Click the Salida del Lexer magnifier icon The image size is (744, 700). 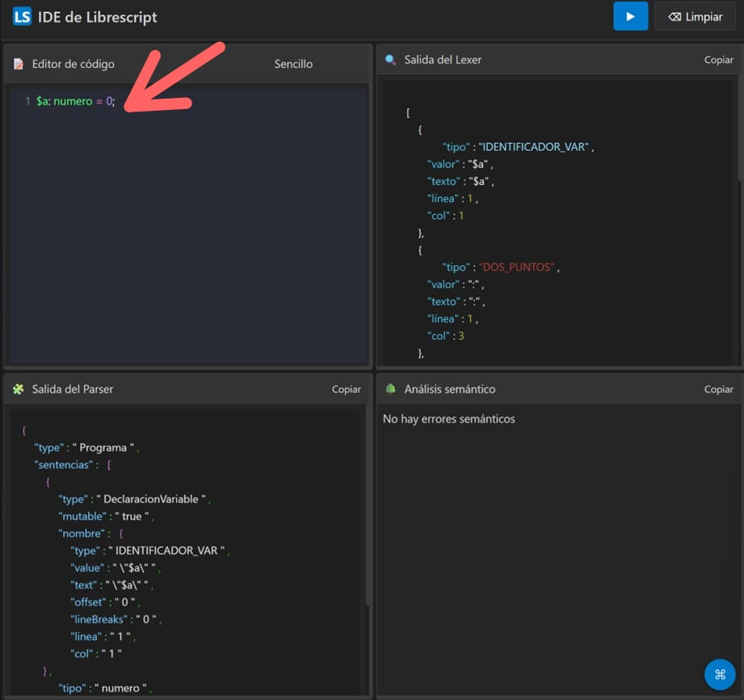pyautogui.click(x=390, y=60)
